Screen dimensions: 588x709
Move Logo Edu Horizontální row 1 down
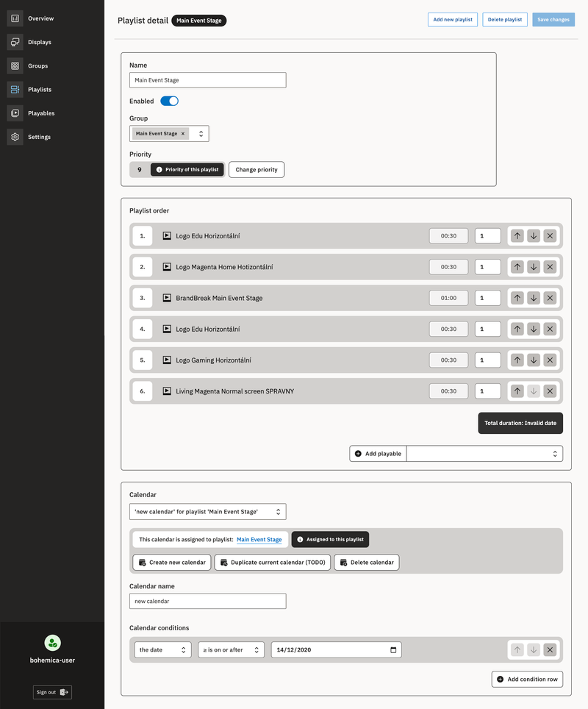(x=534, y=235)
